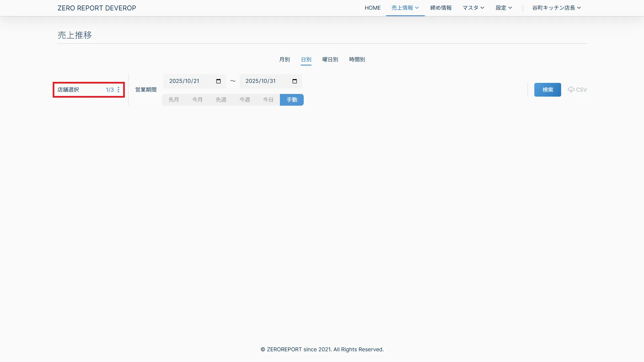Select the 今日 period preset

click(x=268, y=100)
